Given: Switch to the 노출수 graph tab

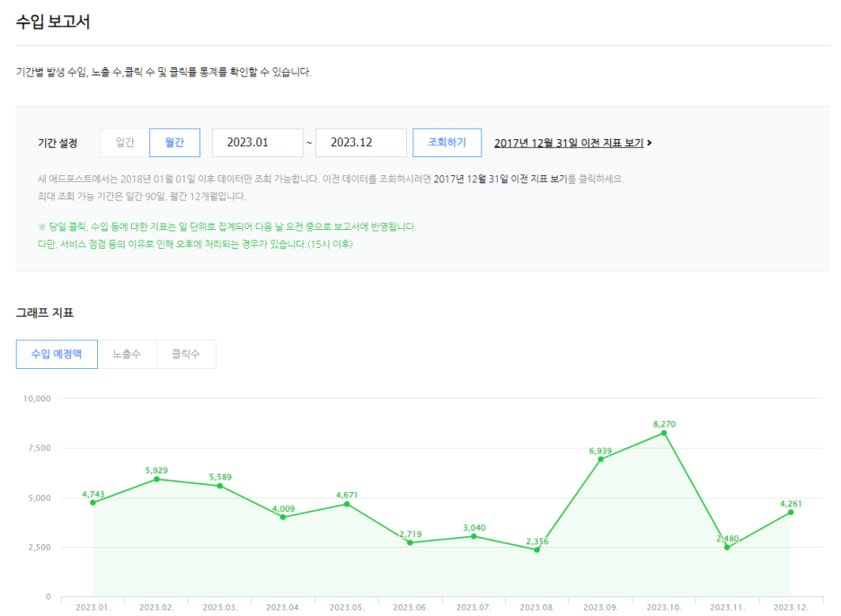Looking at the screenshot, I should click(127, 355).
